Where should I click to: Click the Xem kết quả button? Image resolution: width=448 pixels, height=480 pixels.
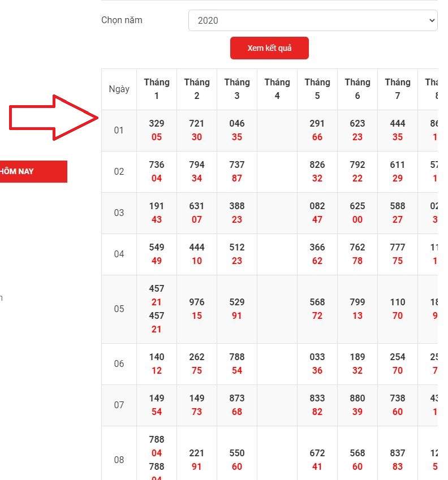[x=269, y=48]
